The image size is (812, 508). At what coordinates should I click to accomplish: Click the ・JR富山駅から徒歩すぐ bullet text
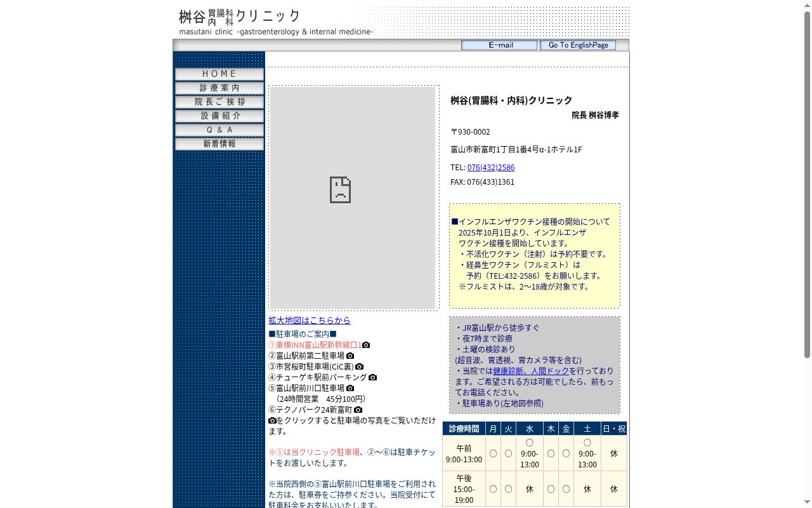pyautogui.click(x=497, y=328)
